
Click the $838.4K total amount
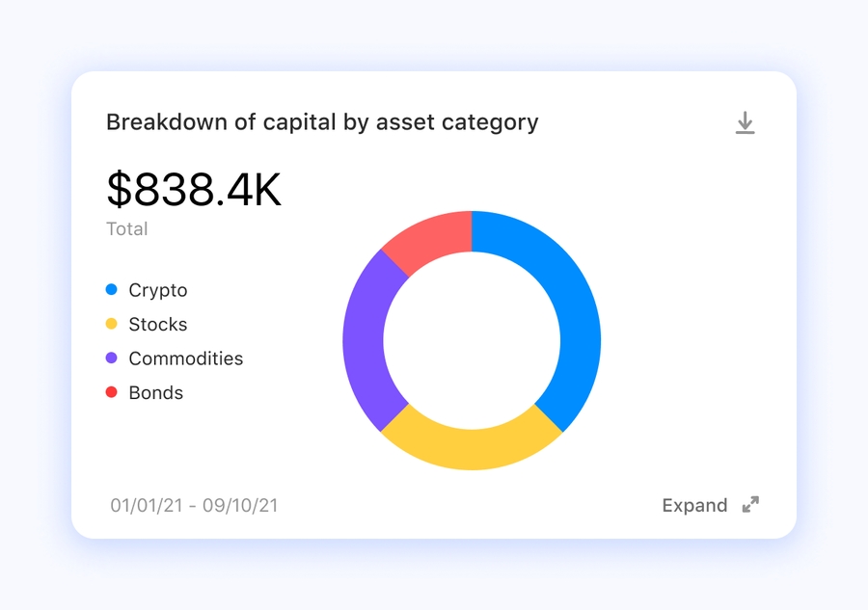coord(194,190)
